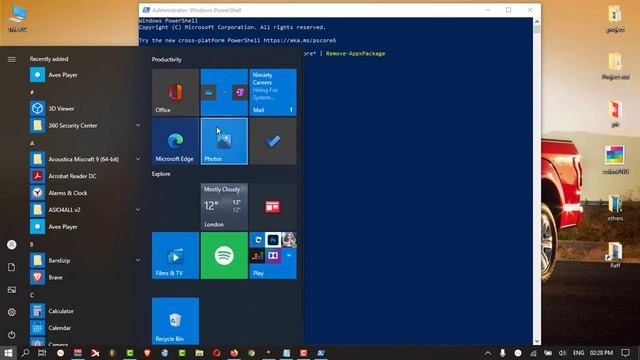Select the Productivity group heading

pos(167,60)
